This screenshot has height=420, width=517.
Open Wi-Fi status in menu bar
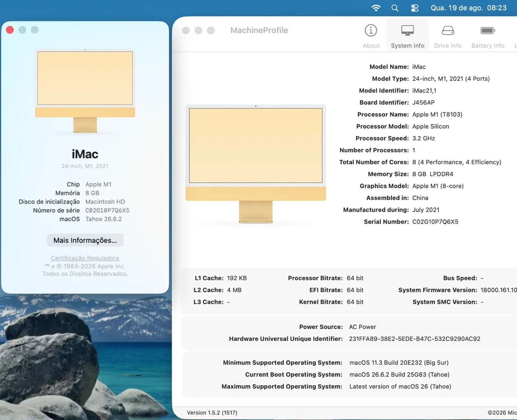[376, 8]
